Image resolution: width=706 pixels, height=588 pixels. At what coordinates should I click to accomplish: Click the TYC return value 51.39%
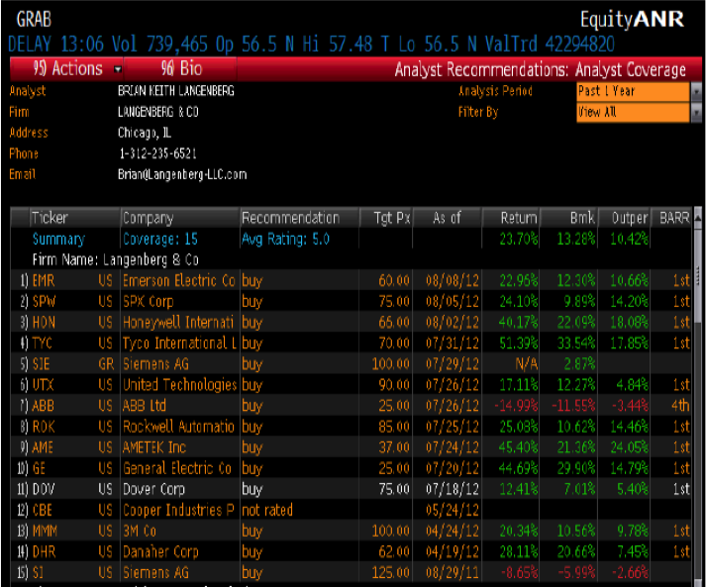[x=519, y=343]
